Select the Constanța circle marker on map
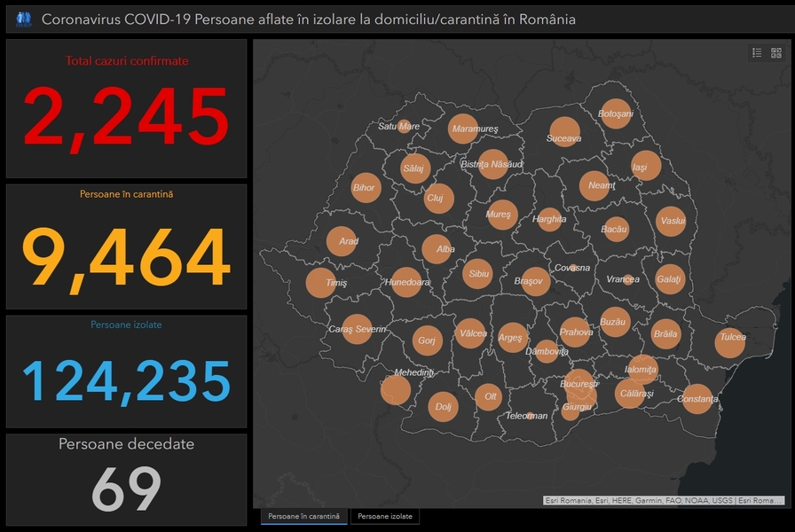 pos(697,399)
